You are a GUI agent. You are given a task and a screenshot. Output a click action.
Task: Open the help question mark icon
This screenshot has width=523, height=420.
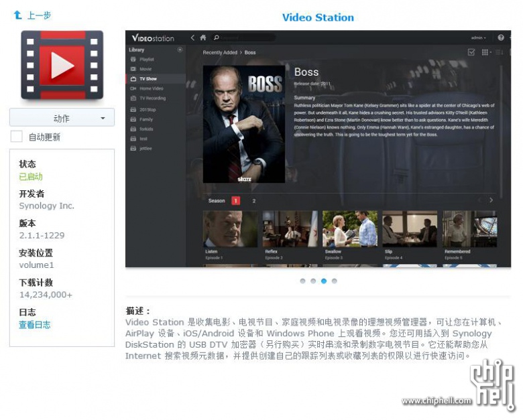click(x=501, y=38)
